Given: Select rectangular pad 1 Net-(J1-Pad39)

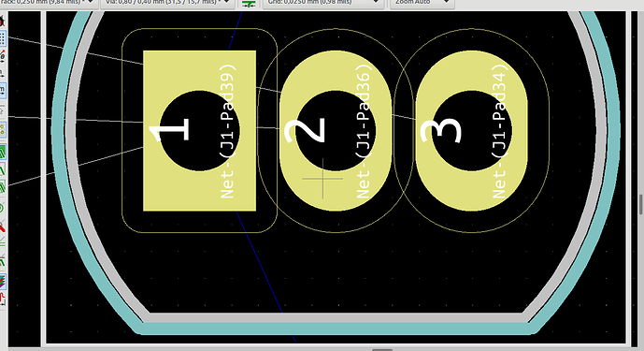Looking at the screenshot, I should point(199,131).
